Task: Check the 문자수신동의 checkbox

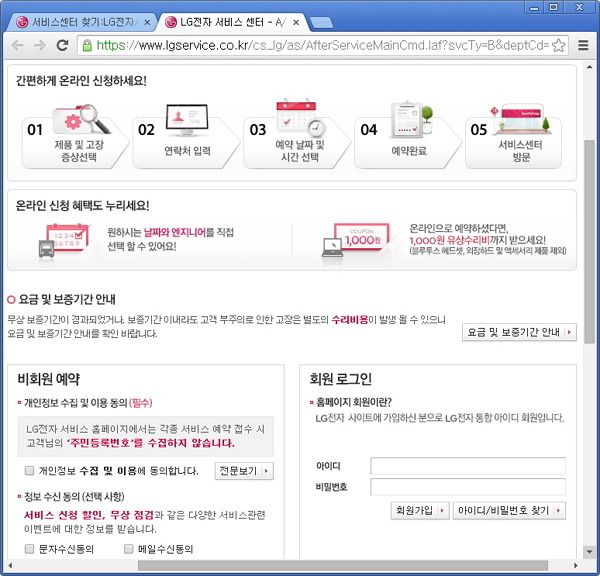Action: coord(29,549)
